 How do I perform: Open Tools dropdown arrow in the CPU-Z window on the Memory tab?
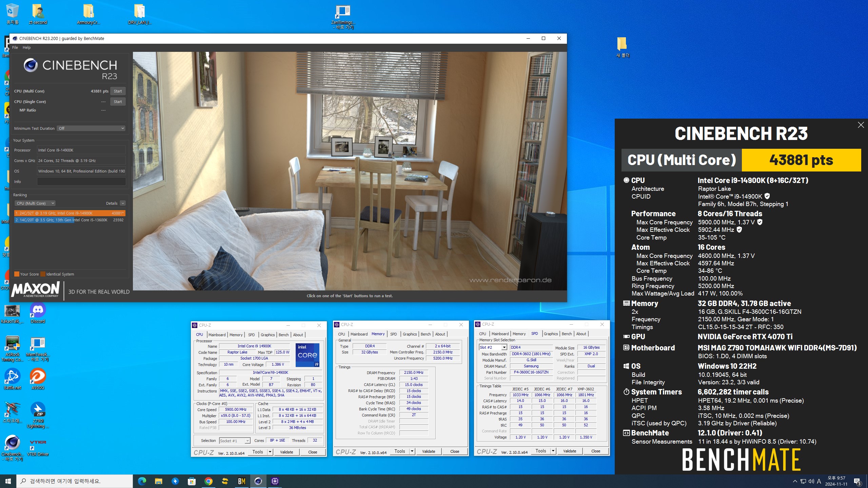(412, 451)
